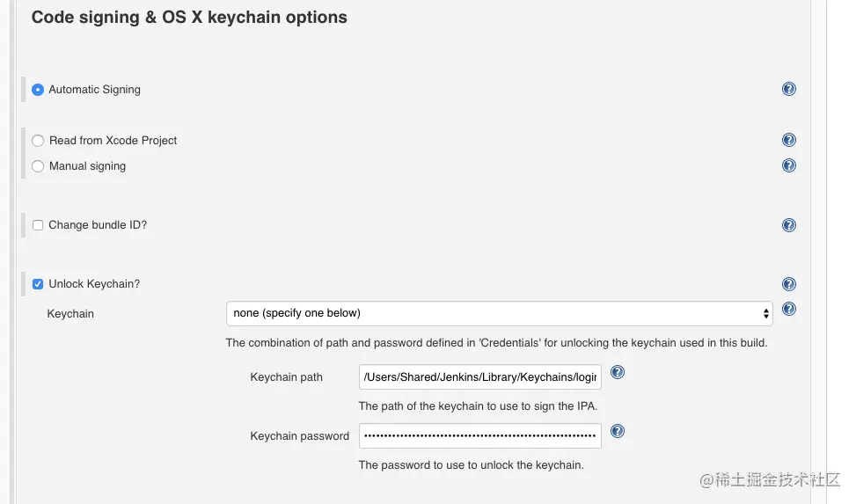Open help for Manual signing

pyautogui.click(x=789, y=165)
